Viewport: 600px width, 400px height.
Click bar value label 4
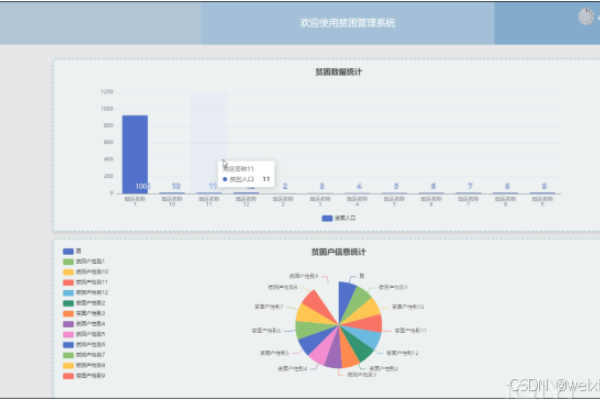pos(359,186)
